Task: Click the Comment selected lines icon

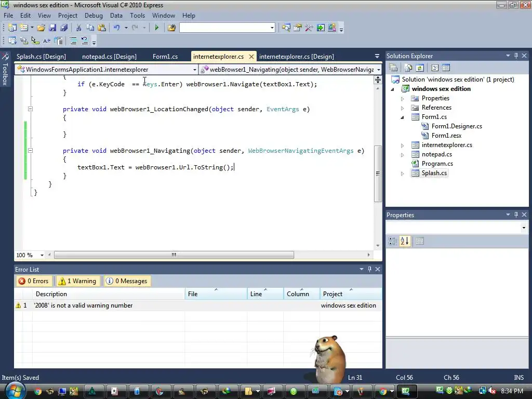Action: pos(73,41)
